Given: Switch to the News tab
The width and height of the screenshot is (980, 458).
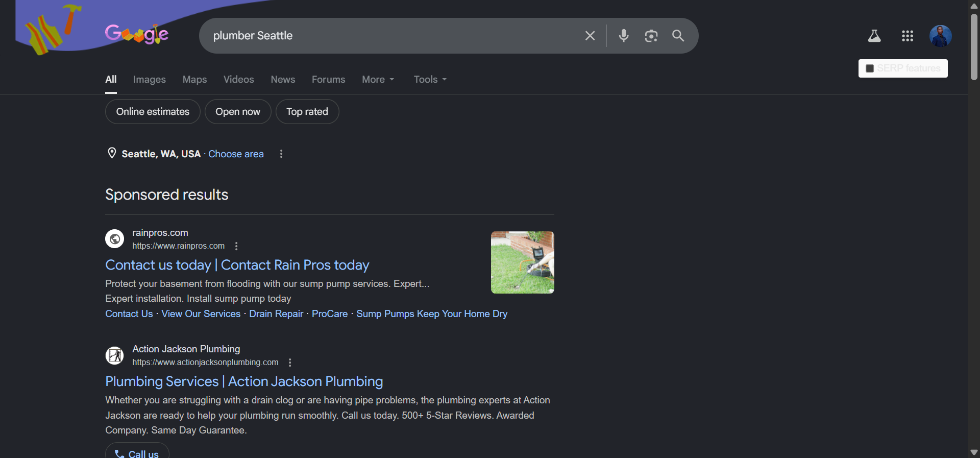Looking at the screenshot, I should tap(283, 79).
